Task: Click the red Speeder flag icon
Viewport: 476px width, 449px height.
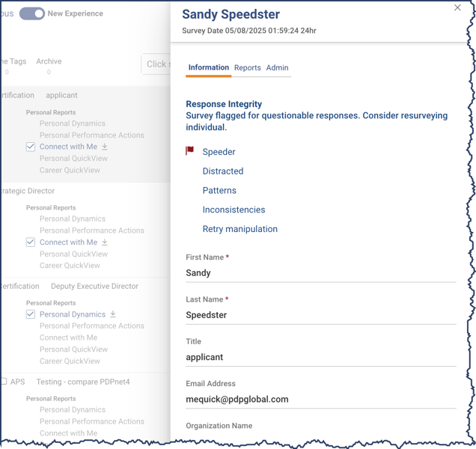Action: pos(190,150)
